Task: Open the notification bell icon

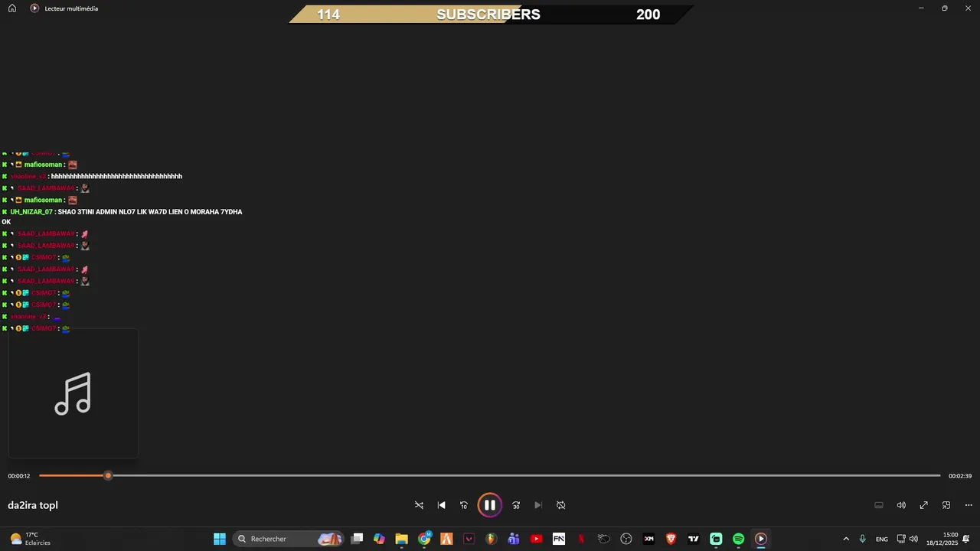Action: click(x=966, y=539)
